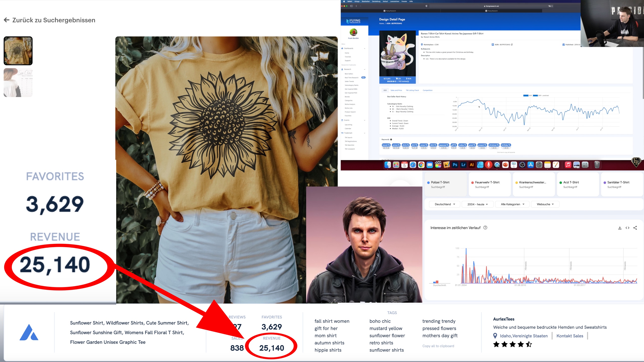The image size is (644, 362).
Task: Open the Alle Kategorien dropdown
Action: (512, 204)
